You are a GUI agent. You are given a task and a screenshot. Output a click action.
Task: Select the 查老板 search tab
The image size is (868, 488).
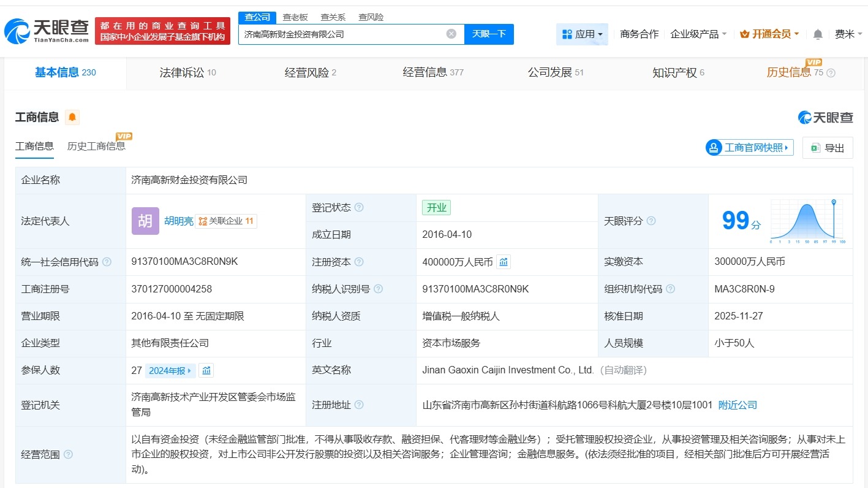coord(294,17)
